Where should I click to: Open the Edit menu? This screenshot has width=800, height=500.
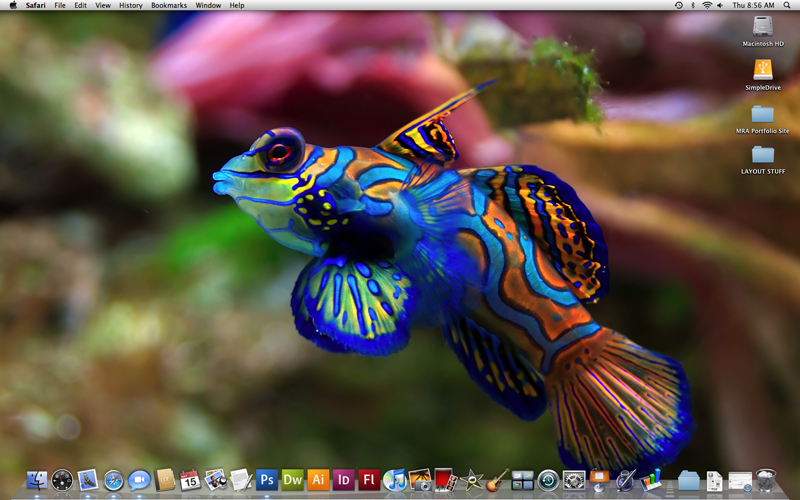80,5
